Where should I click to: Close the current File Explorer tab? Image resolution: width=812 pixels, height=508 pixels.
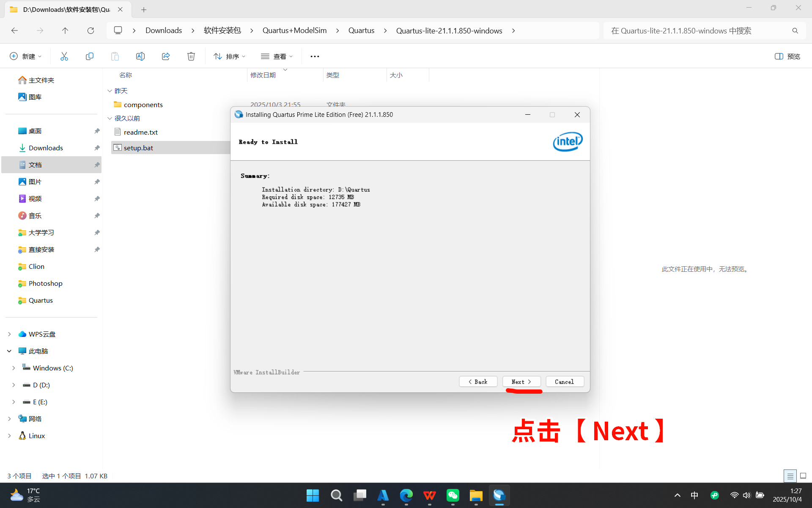pyautogui.click(x=120, y=9)
